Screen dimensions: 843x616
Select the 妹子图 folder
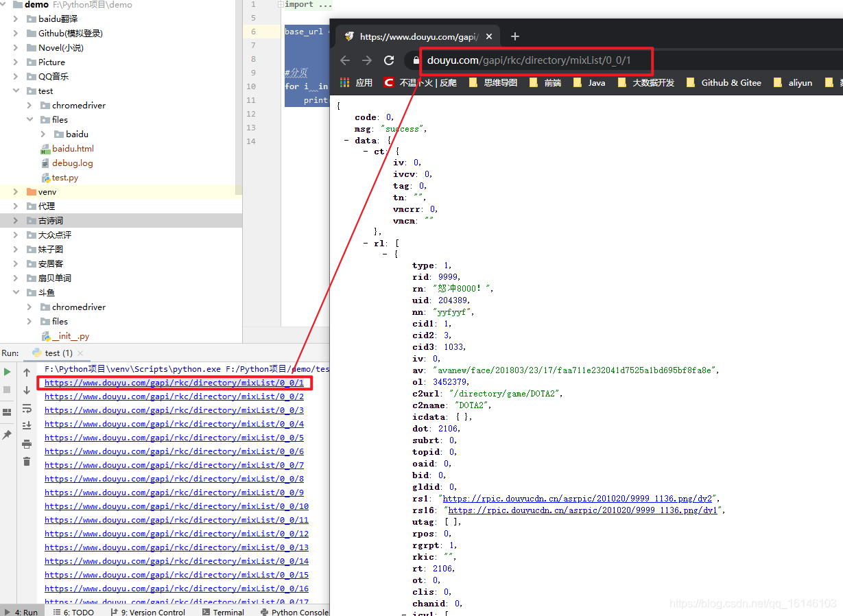pyautogui.click(x=51, y=249)
